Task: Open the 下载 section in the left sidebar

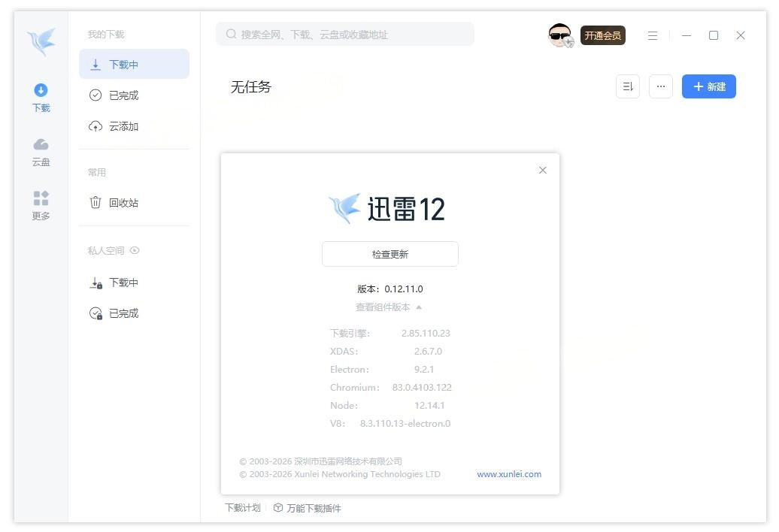Action: pyautogui.click(x=41, y=96)
